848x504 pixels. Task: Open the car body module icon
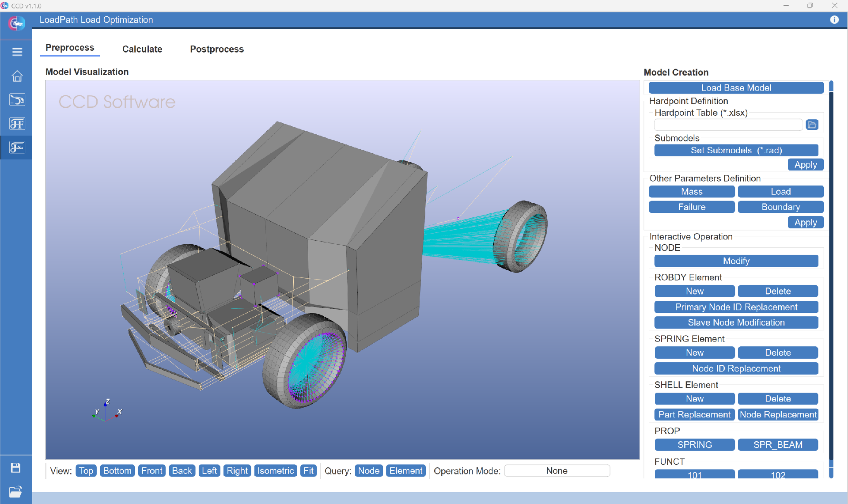click(17, 100)
